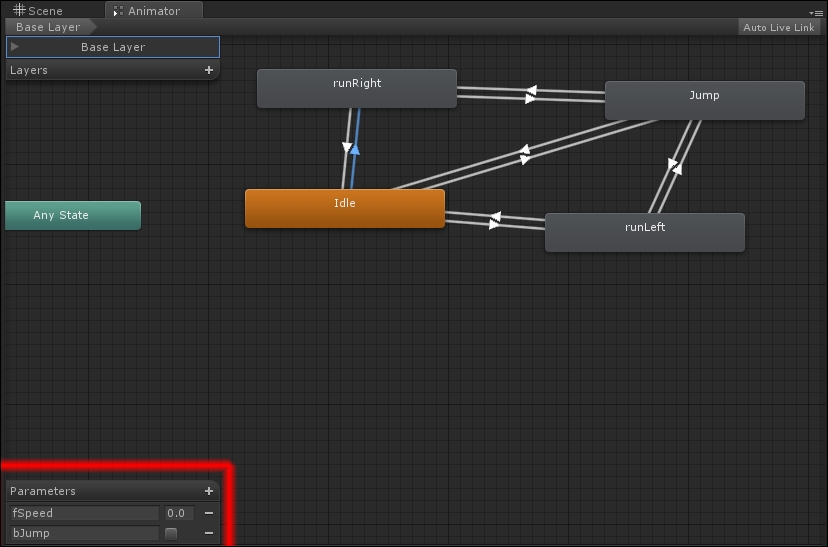Add a new layer with plus icon
Screen dimensions: 828x547
pos(209,71)
